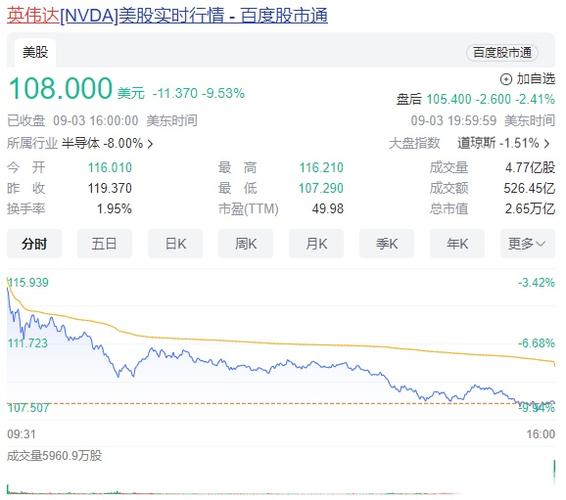Expand the 半导体 -8.00% industry chevron
566x500 pixels.
point(150,144)
